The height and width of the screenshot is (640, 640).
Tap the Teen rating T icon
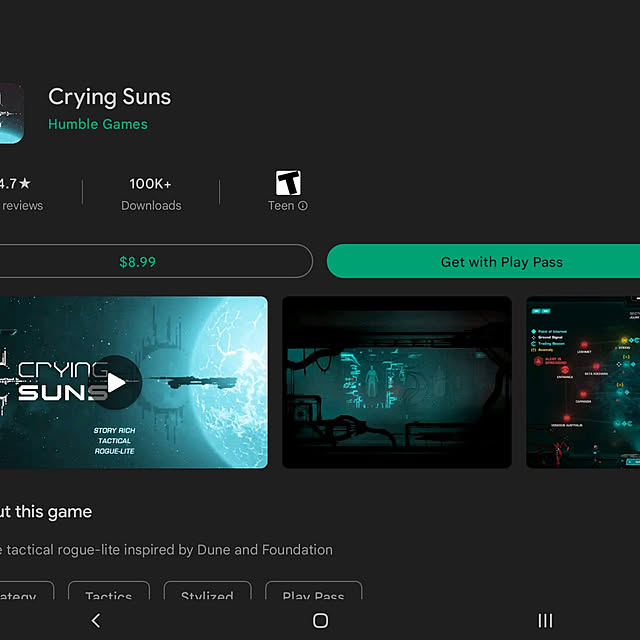pos(288,182)
